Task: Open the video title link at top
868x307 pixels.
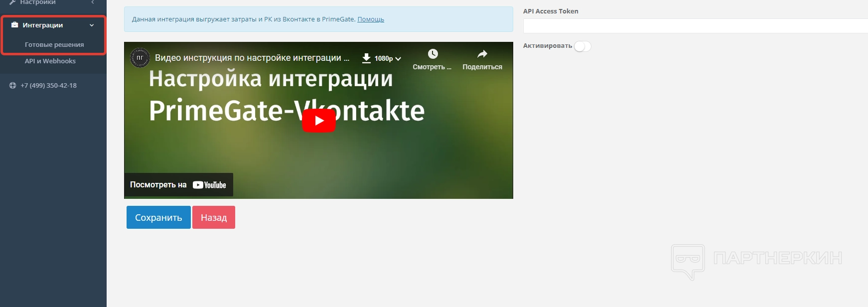Action: 252,58
